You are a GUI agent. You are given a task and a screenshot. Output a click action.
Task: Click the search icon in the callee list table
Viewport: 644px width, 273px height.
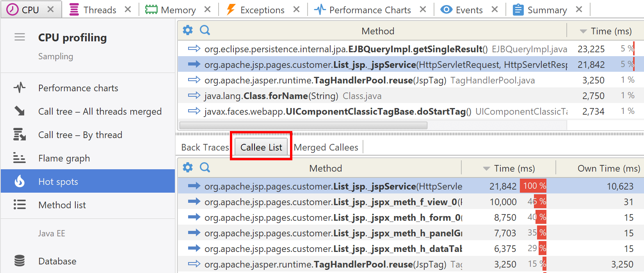205,167
